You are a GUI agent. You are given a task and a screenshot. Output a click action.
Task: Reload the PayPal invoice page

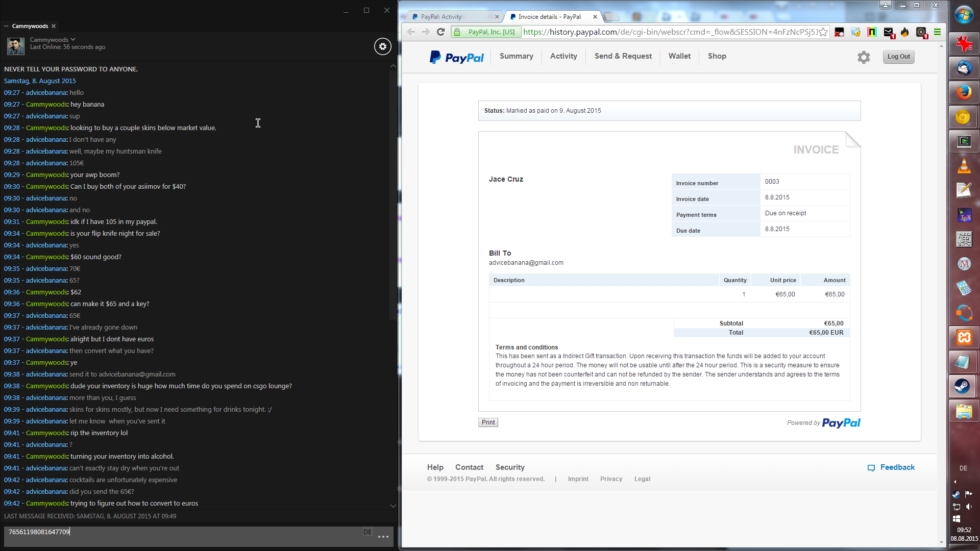coord(441,32)
